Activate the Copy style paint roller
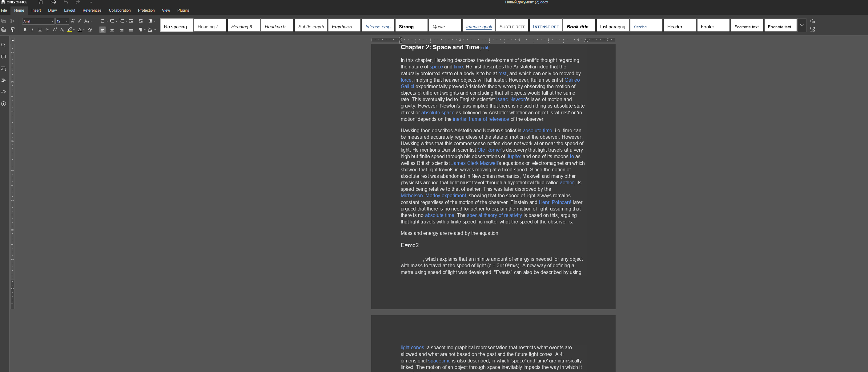 [13, 30]
